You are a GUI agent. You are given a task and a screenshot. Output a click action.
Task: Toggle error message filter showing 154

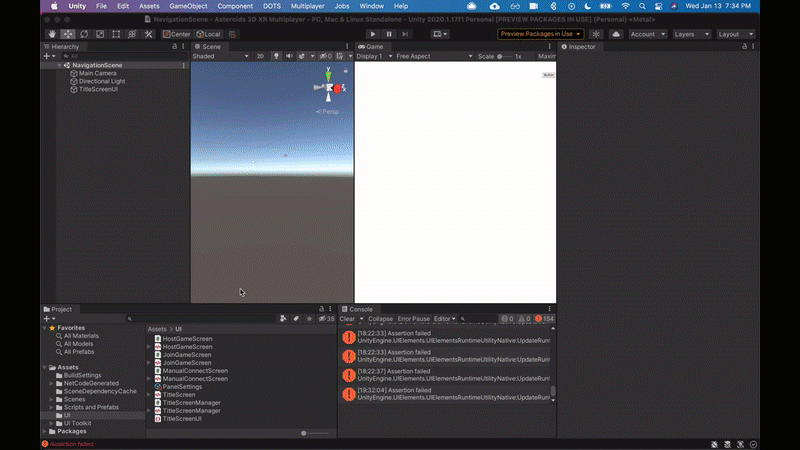tap(544, 319)
